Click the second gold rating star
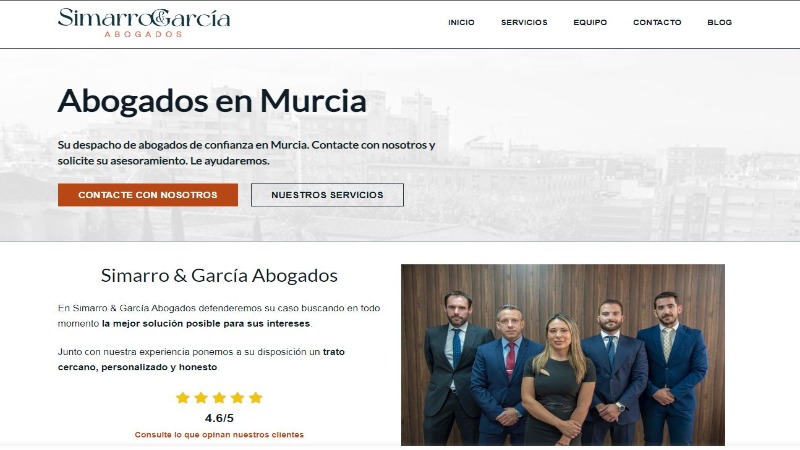Screen dimensions: 800x450 pyautogui.click(x=201, y=397)
